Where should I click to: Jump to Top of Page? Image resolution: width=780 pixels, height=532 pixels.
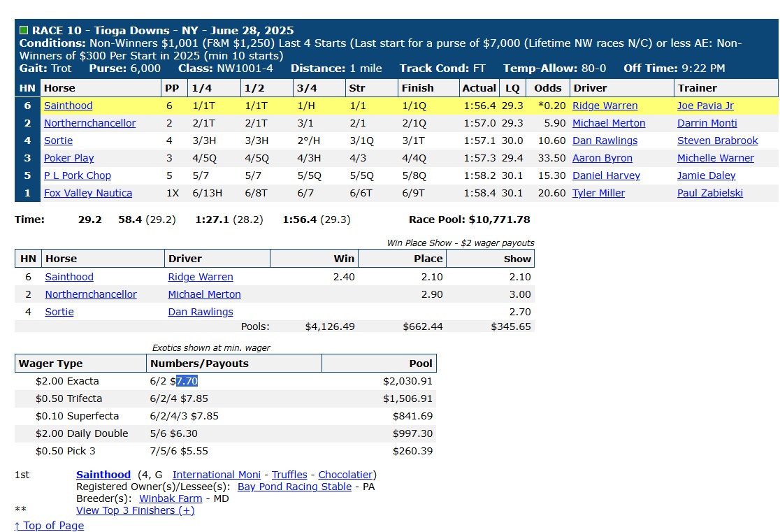point(49,526)
